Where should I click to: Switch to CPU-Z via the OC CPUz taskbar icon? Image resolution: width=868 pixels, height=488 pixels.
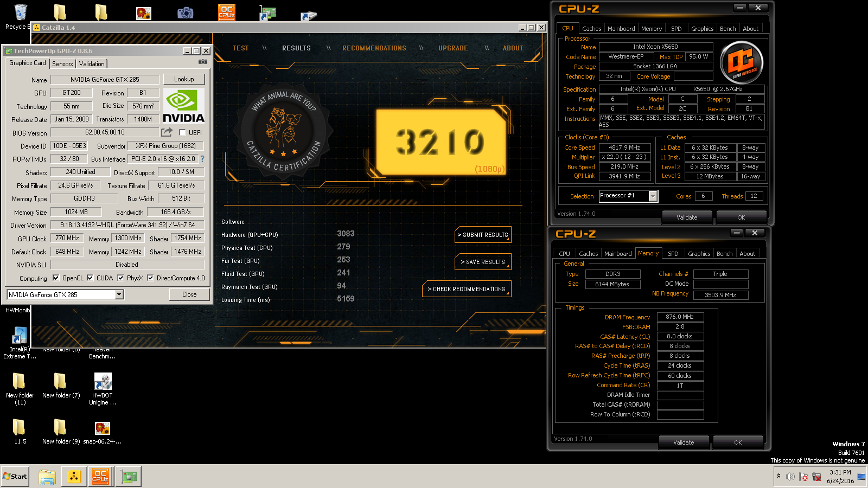pos(100,477)
